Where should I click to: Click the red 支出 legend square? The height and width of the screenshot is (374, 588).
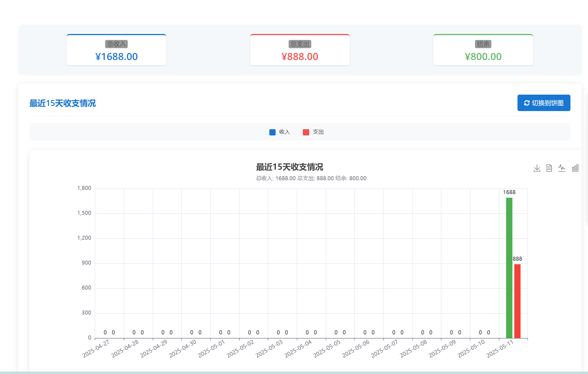click(x=306, y=132)
